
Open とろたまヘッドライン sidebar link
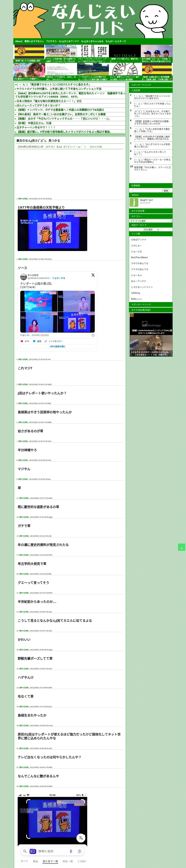tap(142, 287)
